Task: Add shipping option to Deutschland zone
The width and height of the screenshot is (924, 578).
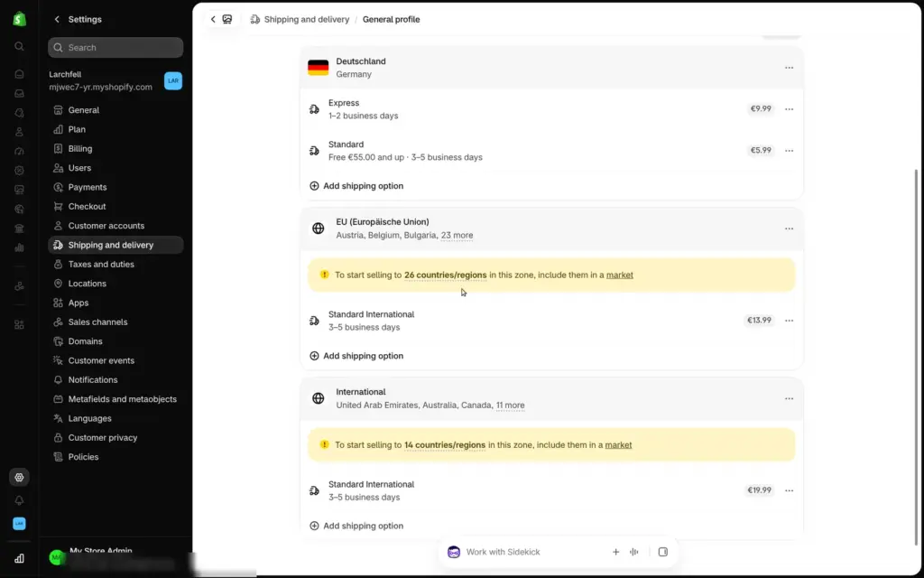Action: (356, 186)
